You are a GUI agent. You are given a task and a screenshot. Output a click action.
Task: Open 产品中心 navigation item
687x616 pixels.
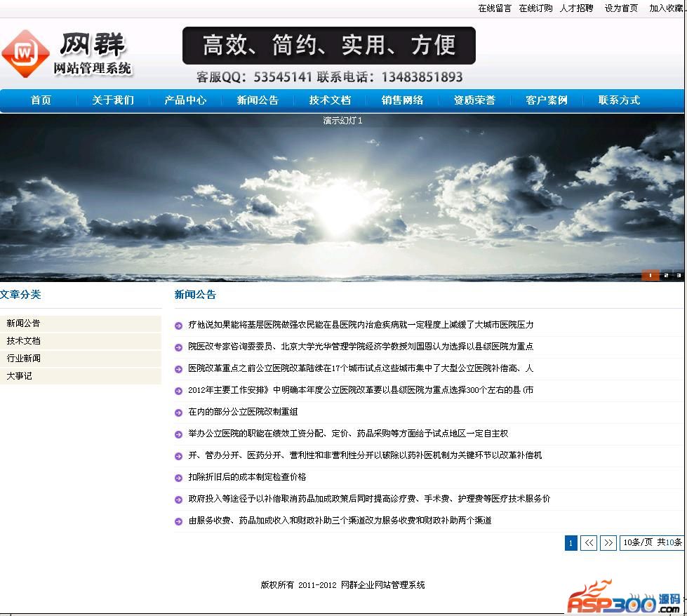pyautogui.click(x=185, y=100)
